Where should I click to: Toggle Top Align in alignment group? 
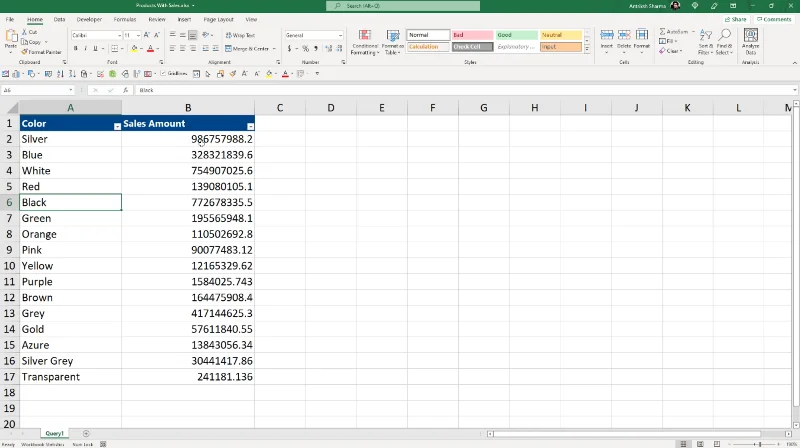[x=172, y=35]
